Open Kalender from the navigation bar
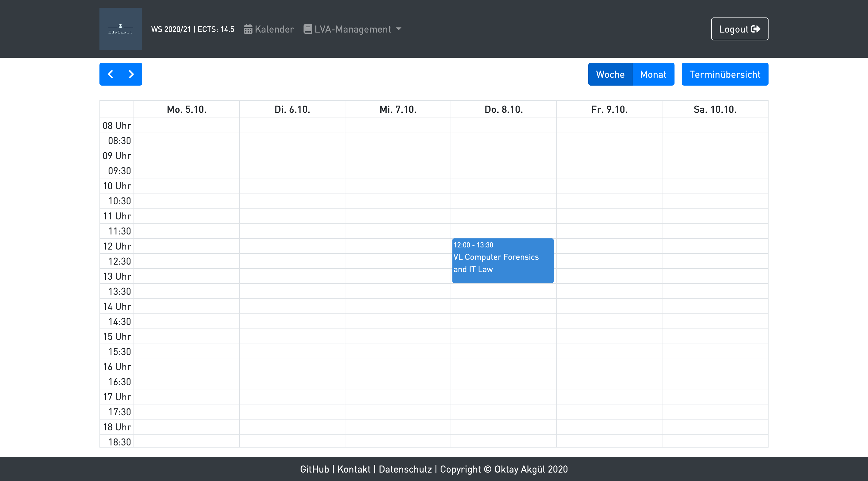 coord(274,29)
